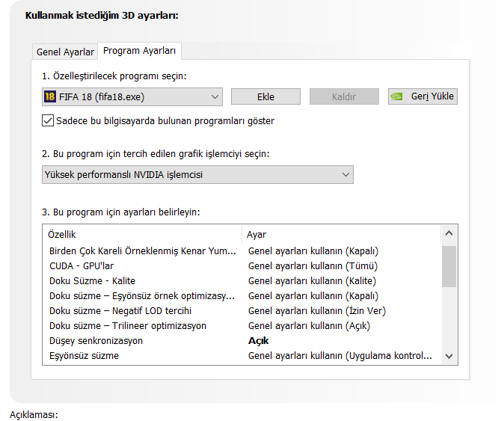Click the settings list scroll down arrow

pos(449,356)
